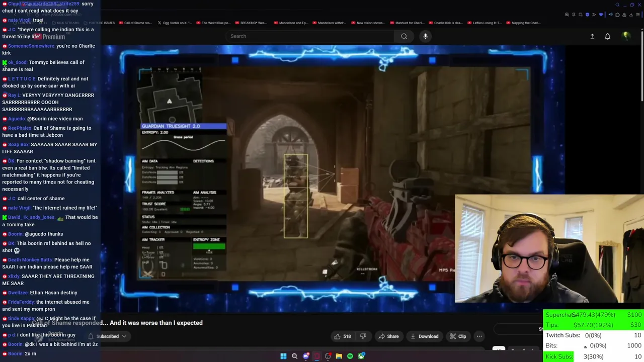The image size is (644, 362).
Task: Click the YouTube search magnifier button
Action: (404, 36)
